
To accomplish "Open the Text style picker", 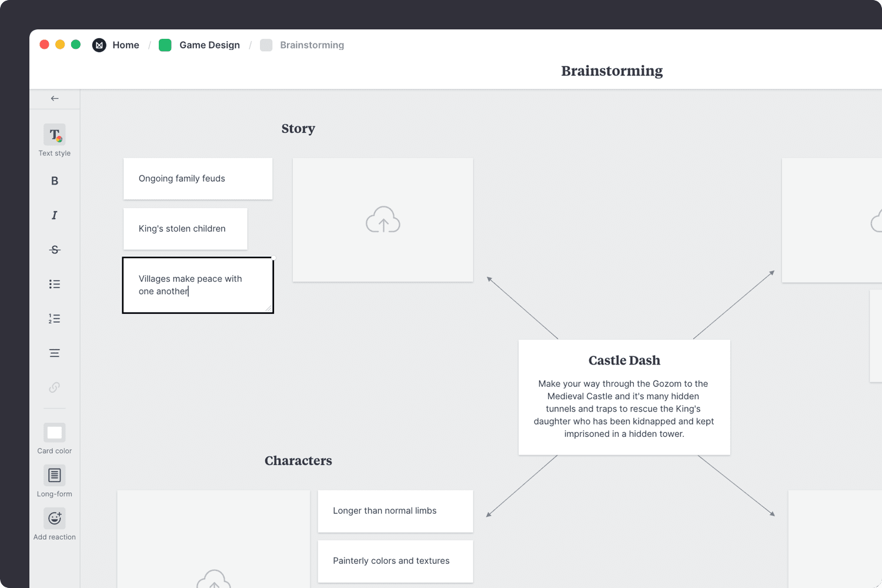I will (x=54, y=135).
